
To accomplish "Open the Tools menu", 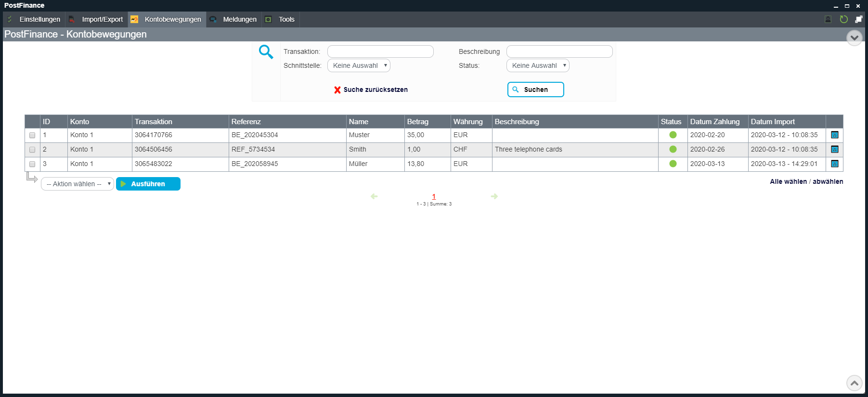I will click(281, 19).
